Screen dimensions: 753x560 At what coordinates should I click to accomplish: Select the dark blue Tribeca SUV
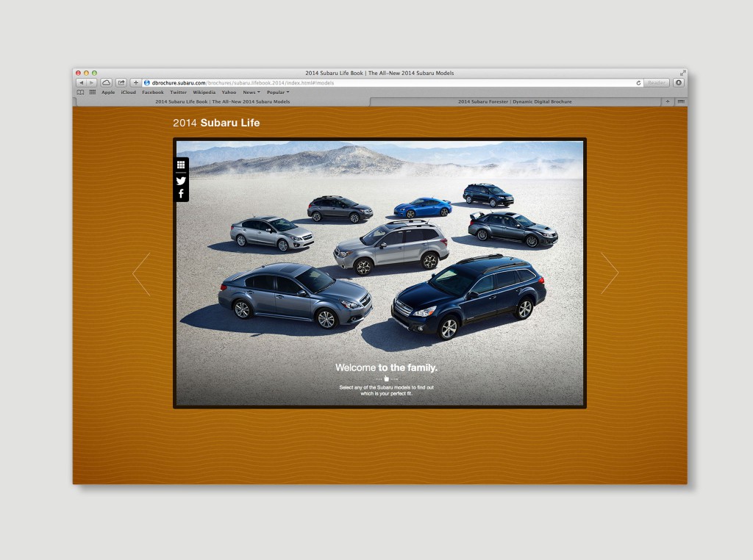point(488,195)
